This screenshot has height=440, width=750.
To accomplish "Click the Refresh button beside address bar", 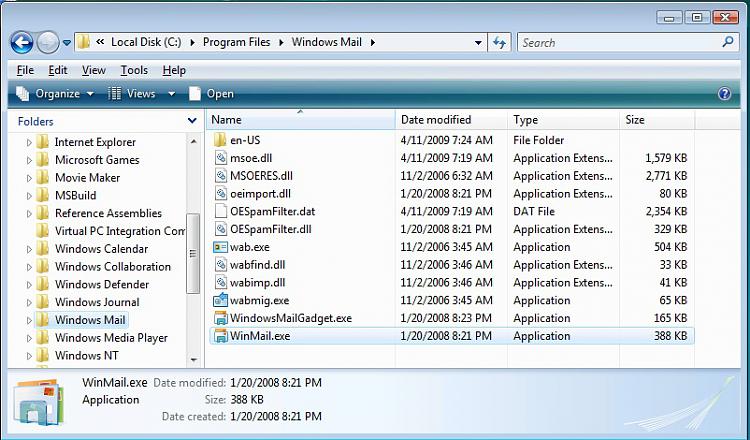I will [499, 43].
